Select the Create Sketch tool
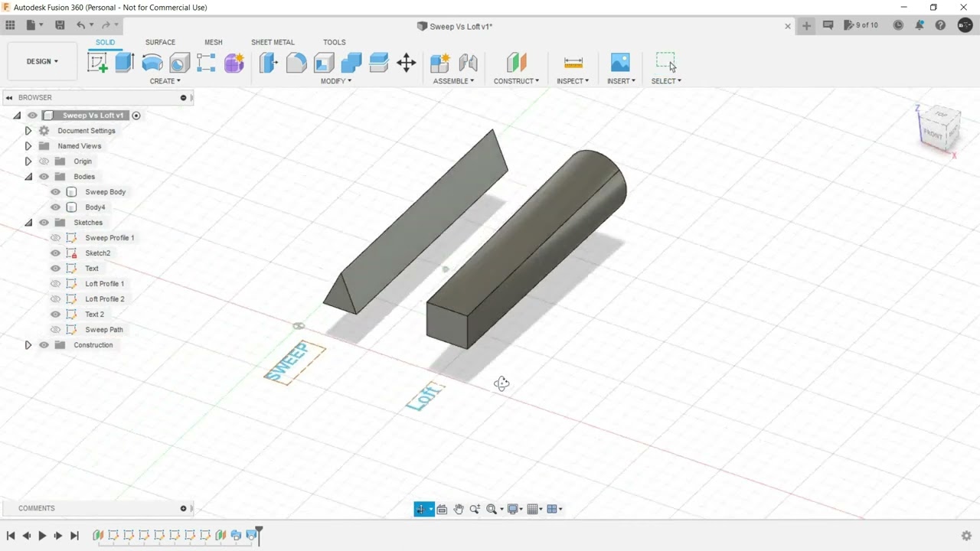This screenshot has width=980, height=551. click(x=97, y=63)
